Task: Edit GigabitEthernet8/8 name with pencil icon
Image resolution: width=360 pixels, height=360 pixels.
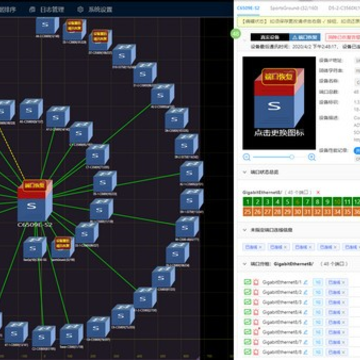Action: pos(305,352)
